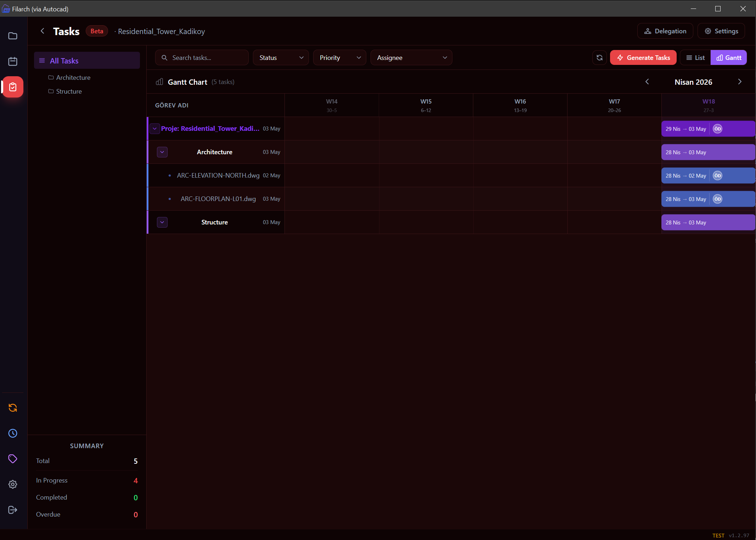Select the Tasks clipboard icon in sidebar
The image size is (756, 540).
pyautogui.click(x=13, y=87)
